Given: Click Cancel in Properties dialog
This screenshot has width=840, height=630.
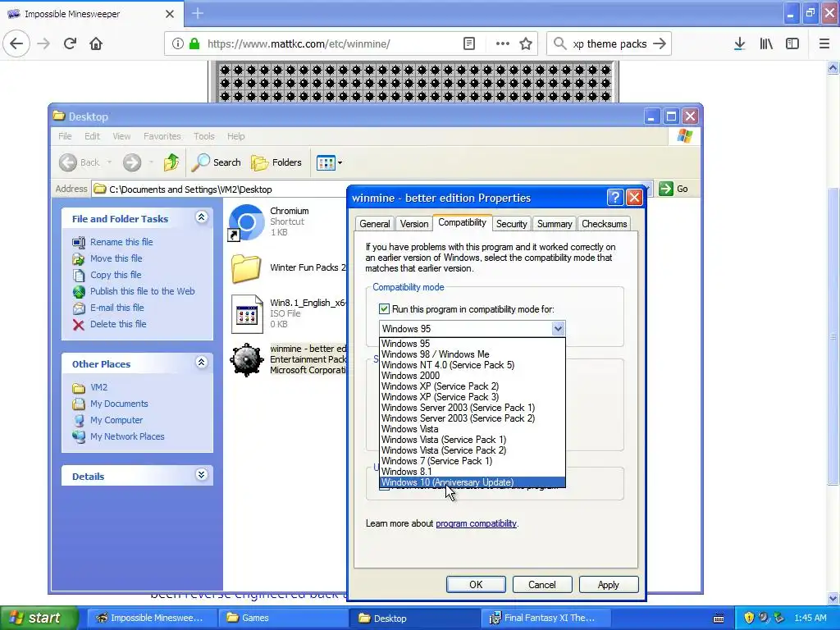Looking at the screenshot, I should [542, 584].
